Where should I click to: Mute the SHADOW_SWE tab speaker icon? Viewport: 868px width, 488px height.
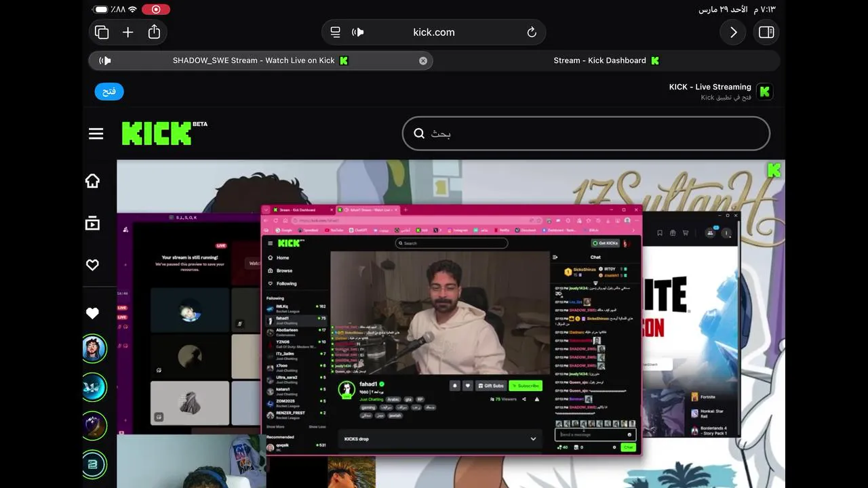coord(105,60)
